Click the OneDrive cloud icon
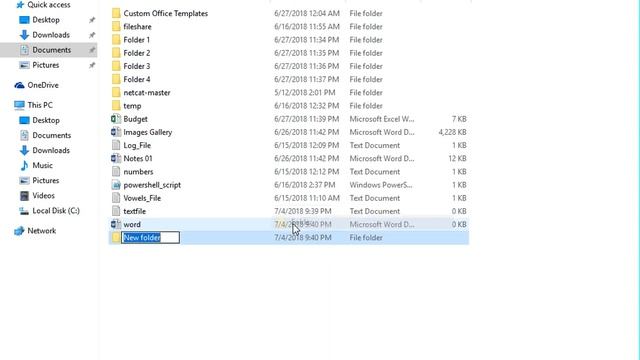The image size is (640, 360). (x=19, y=85)
